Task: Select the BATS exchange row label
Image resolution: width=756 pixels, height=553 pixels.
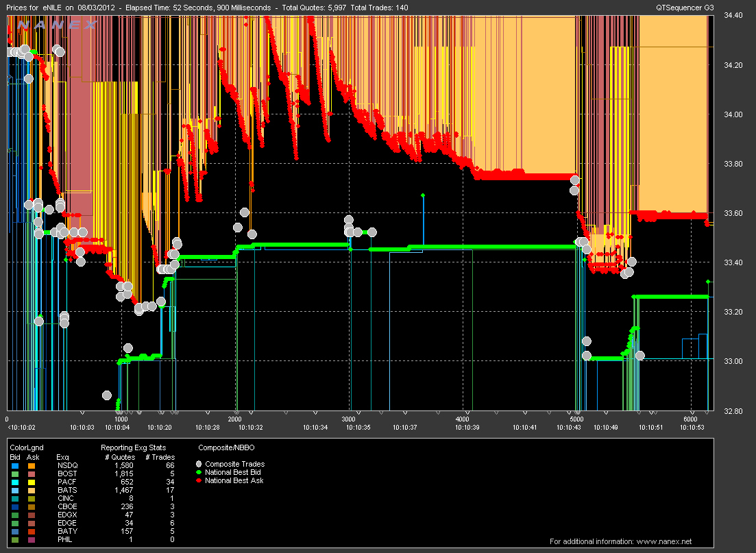Action: click(x=67, y=491)
